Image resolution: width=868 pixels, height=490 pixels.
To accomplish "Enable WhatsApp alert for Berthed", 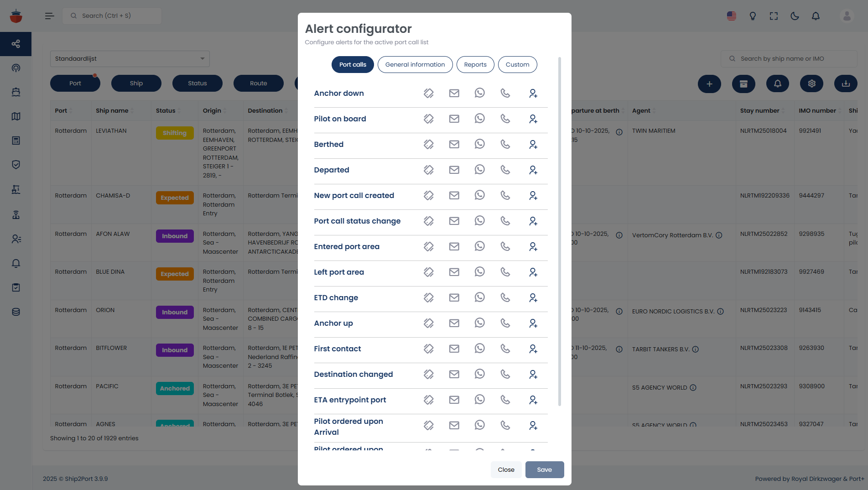I will point(479,144).
